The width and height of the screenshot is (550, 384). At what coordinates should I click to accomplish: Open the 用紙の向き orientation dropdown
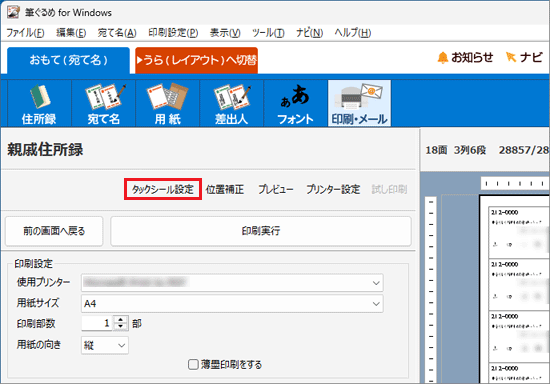(105, 345)
